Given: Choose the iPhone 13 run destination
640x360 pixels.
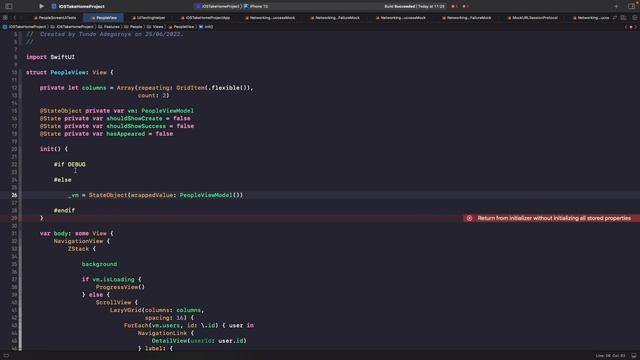Looking at the screenshot, I should (256, 6).
